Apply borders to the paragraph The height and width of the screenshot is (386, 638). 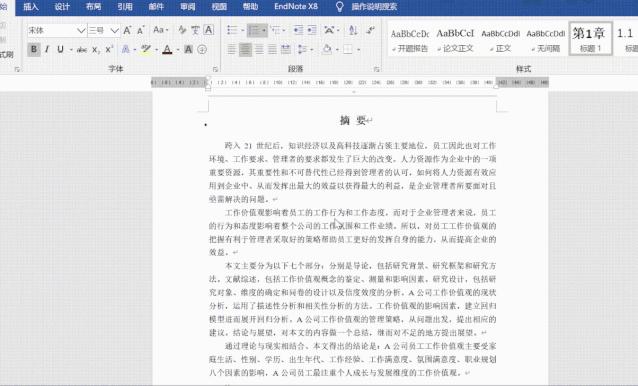[x=348, y=50]
